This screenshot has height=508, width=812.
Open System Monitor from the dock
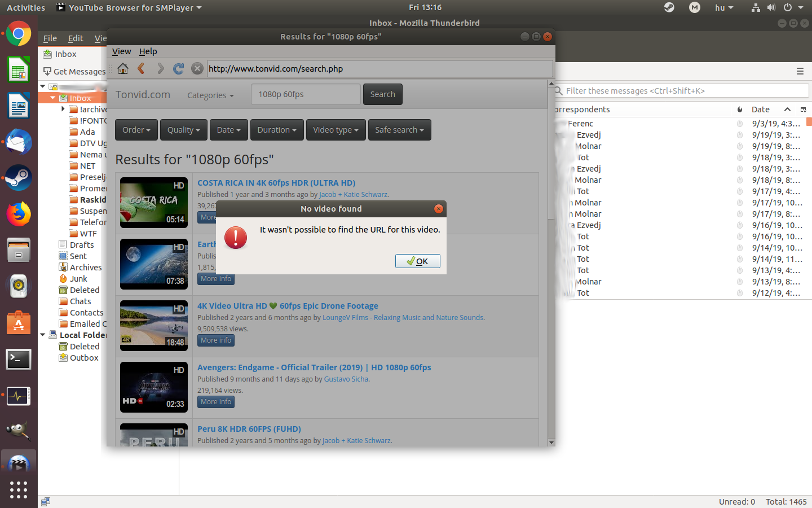coord(19,396)
